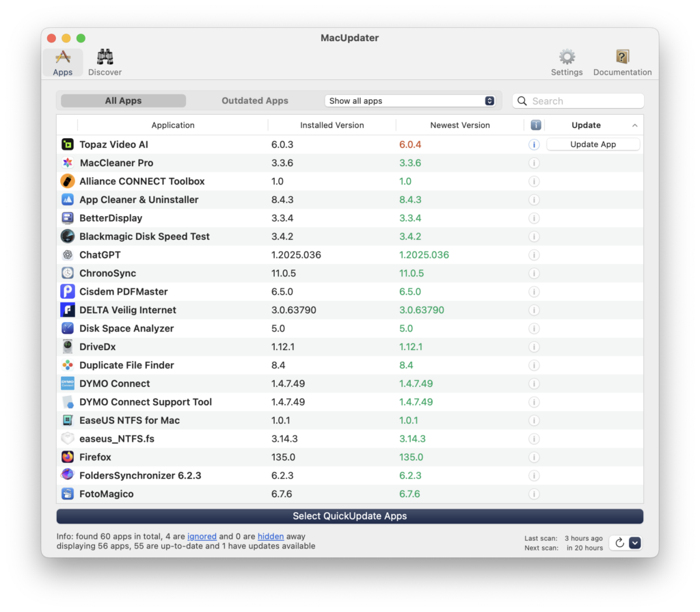Click the BetterDisplay app icon

tap(68, 218)
